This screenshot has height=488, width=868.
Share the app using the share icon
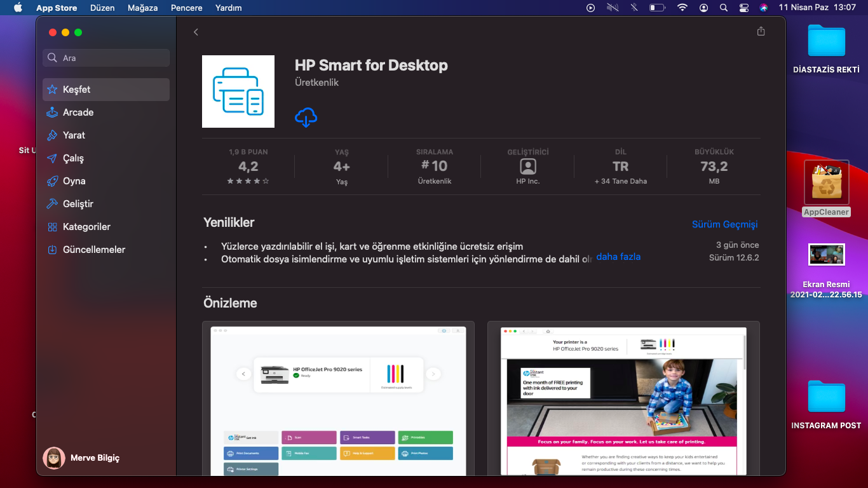(x=761, y=30)
